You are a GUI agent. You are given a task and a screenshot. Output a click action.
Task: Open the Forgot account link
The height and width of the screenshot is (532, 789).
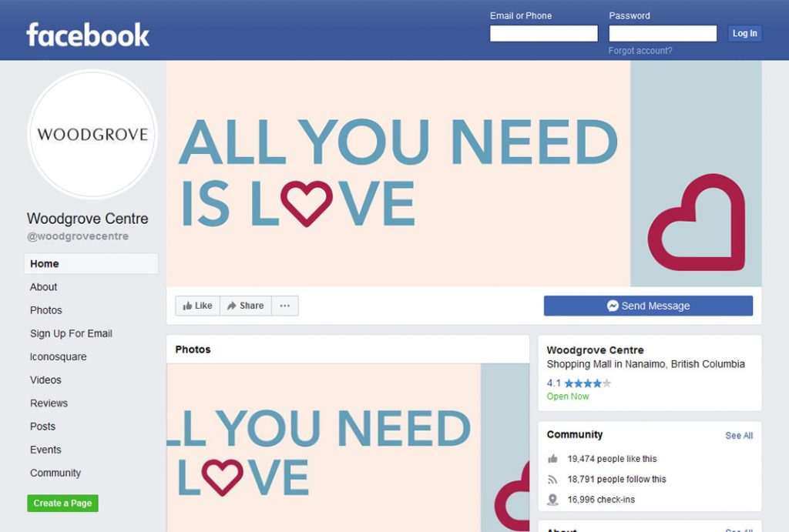point(640,51)
